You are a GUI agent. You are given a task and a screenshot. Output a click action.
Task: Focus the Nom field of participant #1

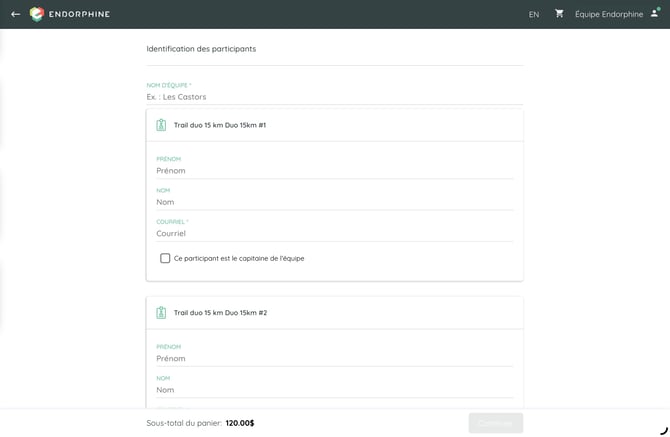[335, 202]
